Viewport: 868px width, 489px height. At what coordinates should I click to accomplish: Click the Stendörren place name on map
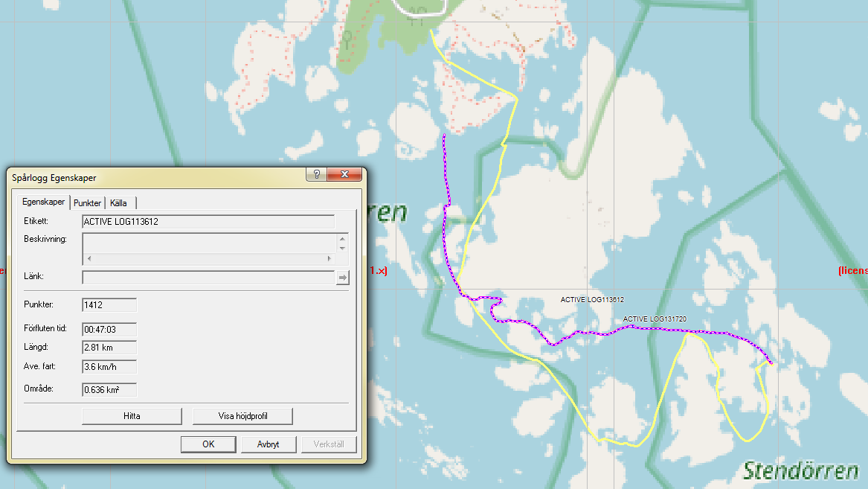800,470
